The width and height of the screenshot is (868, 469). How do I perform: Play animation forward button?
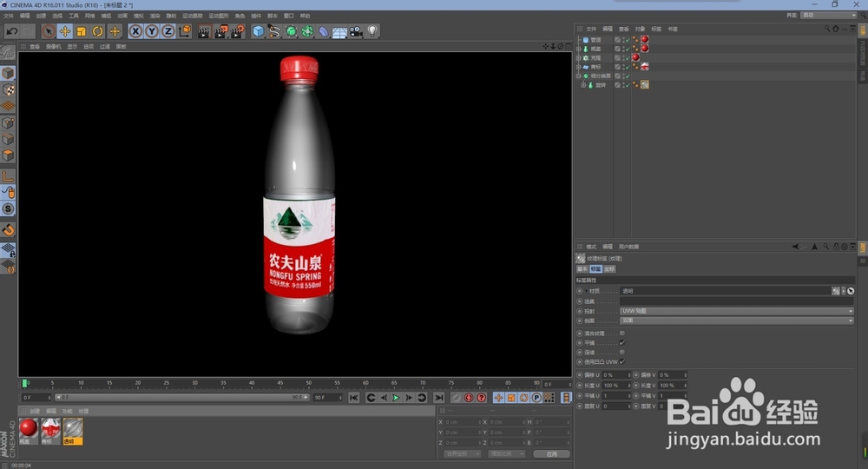[396, 398]
